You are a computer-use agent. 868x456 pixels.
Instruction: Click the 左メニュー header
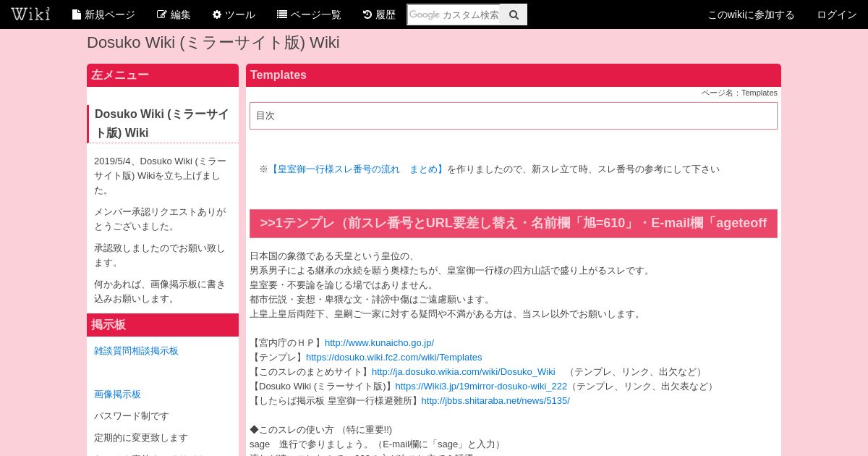point(163,75)
